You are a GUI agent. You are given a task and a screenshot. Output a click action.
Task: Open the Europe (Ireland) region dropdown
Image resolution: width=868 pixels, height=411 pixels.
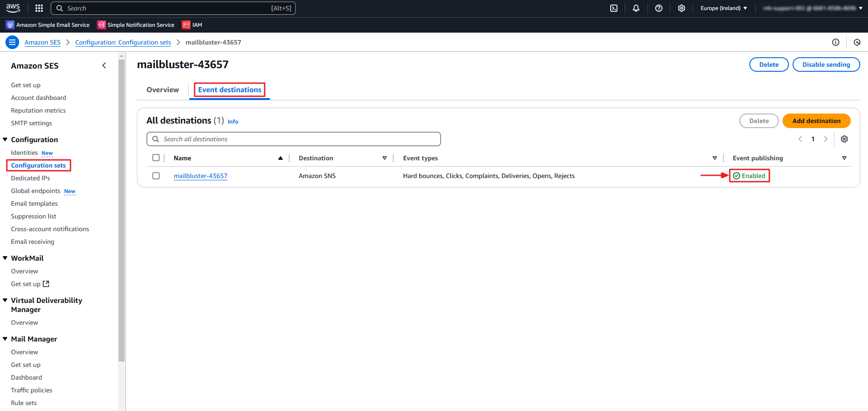723,8
